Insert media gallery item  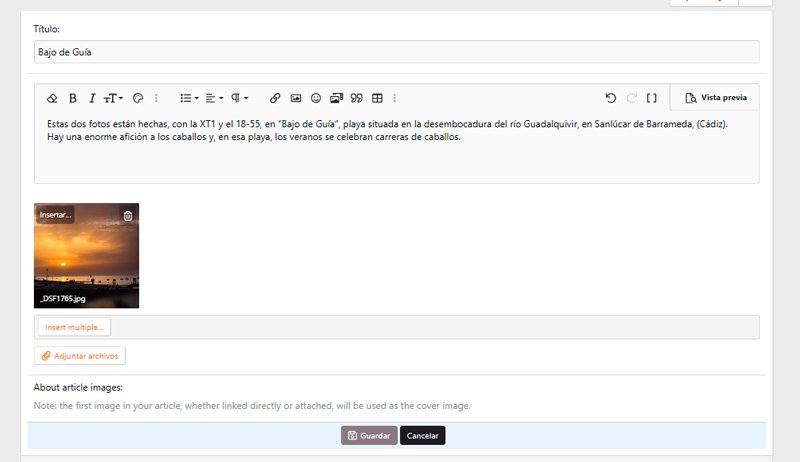[x=336, y=98]
